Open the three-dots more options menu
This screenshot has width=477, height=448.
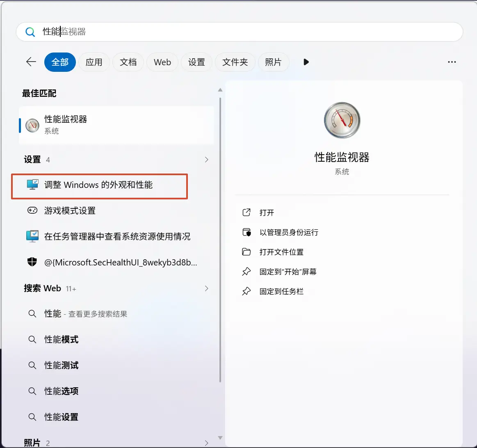[x=452, y=62]
